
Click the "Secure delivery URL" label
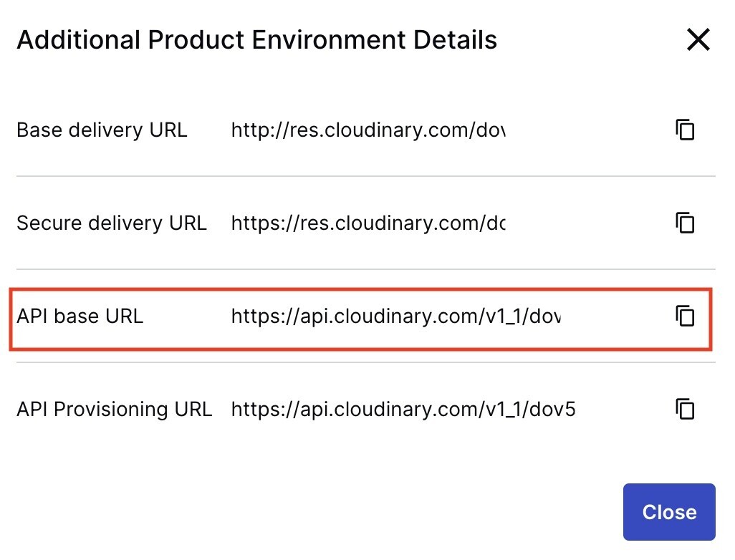112,223
